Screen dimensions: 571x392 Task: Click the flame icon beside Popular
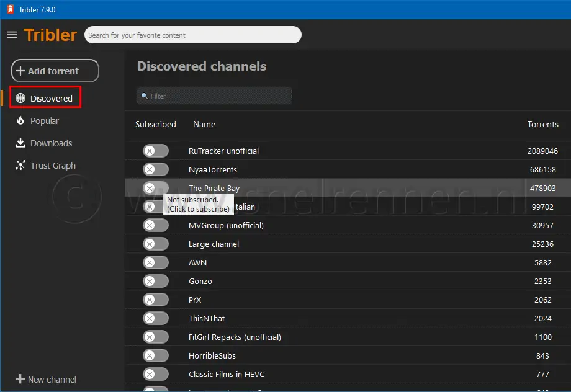point(20,120)
